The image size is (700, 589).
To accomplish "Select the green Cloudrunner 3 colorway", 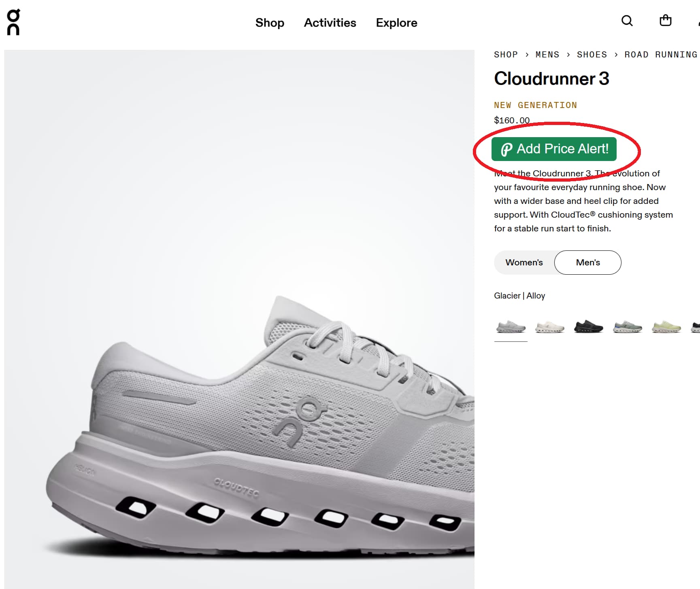I will tap(627, 327).
